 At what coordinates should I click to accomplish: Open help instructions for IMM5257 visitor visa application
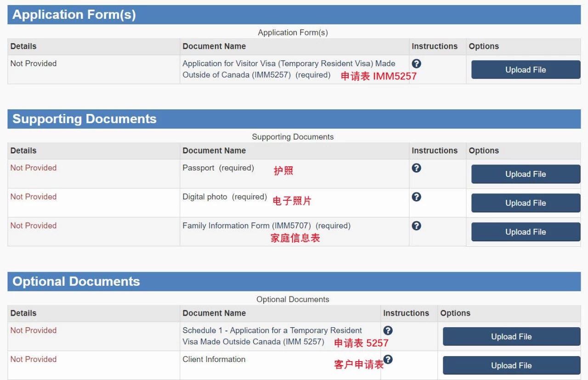coord(417,64)
